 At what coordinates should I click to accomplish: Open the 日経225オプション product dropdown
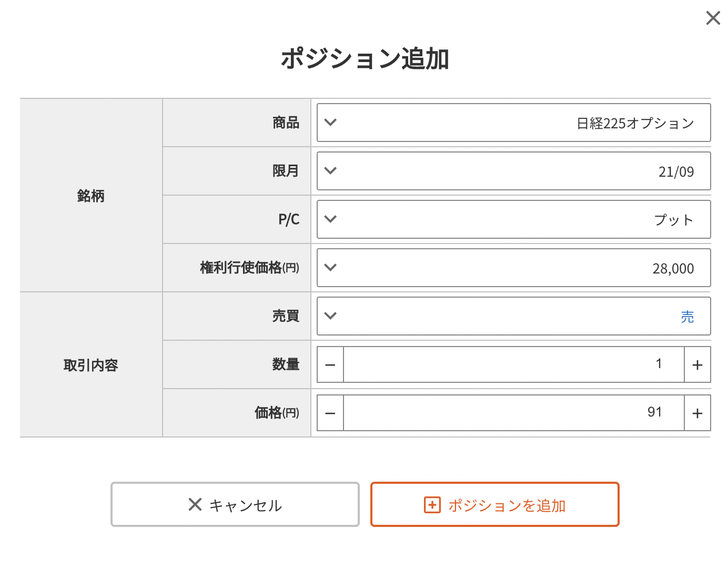(514, 123)
